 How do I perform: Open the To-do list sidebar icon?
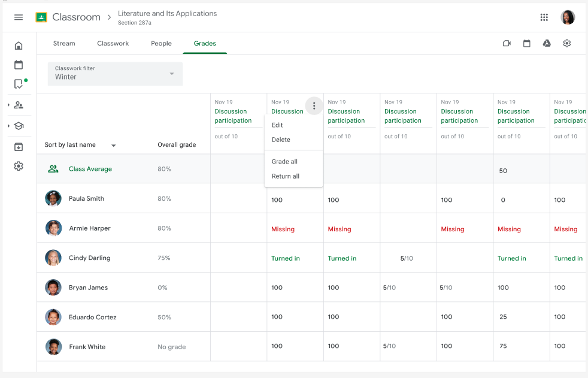(x=19, y=84)
